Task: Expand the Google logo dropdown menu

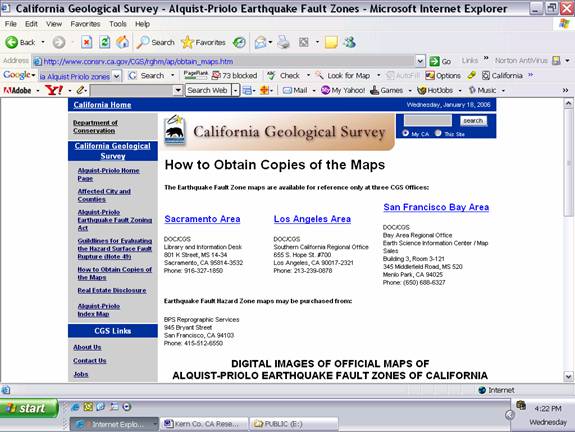Action: tap(33, 76)
